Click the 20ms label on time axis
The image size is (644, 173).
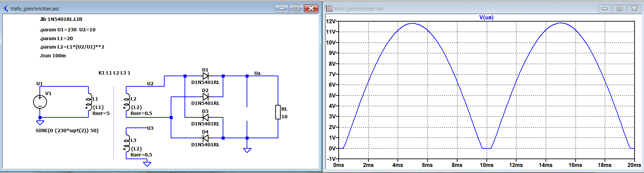click(634, 165)
